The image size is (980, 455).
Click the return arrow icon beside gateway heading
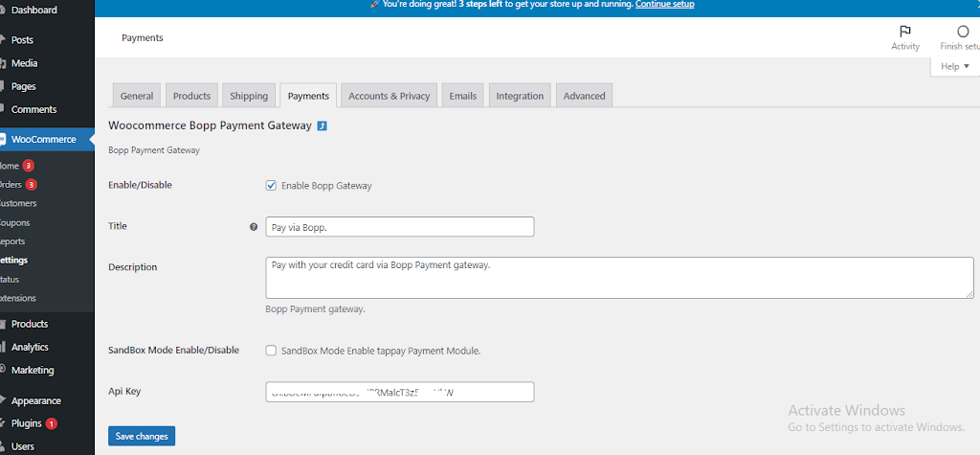[x=322, y=125]
